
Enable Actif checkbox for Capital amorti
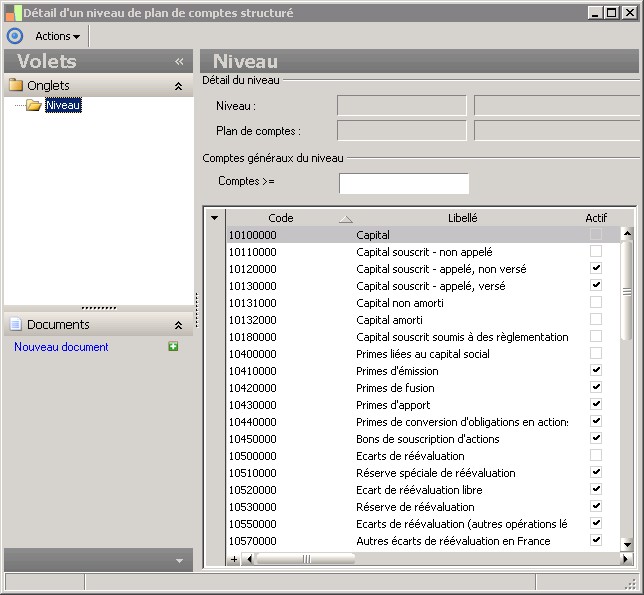(x=596, y=320)
